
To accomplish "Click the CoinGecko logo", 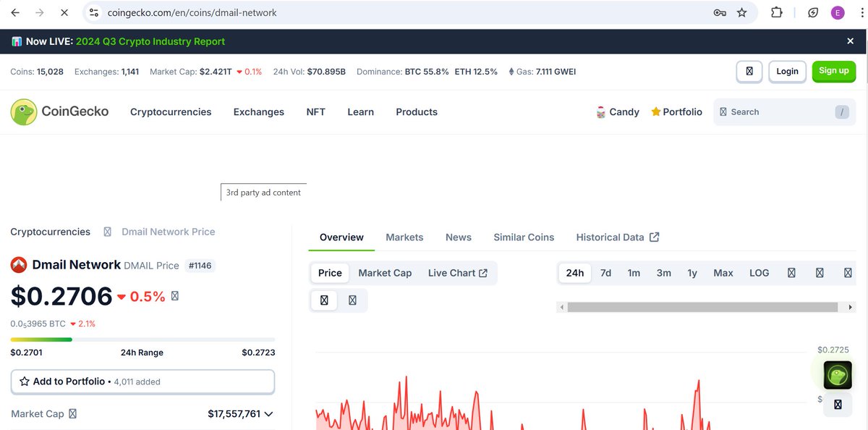I will click(x=59, y=111).
